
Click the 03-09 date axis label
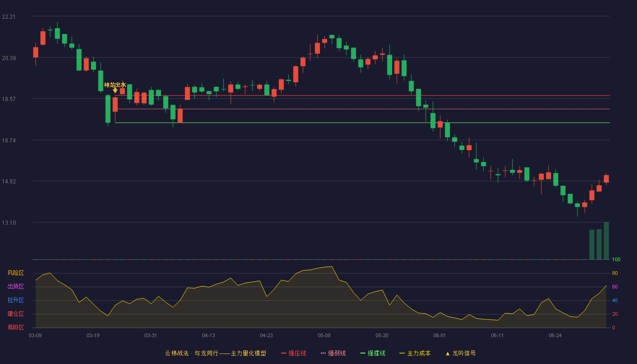35,335
